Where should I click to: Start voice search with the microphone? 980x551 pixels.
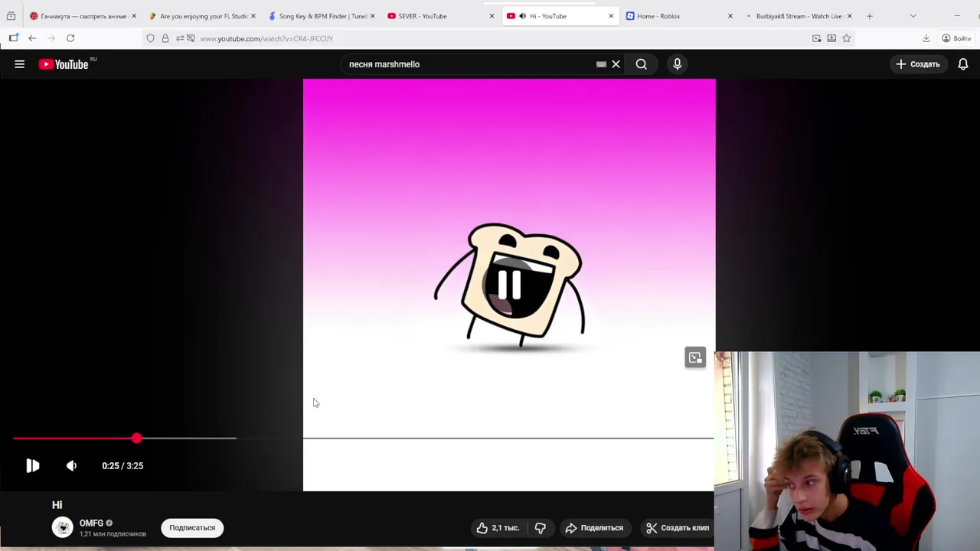[x=677, y=64]
